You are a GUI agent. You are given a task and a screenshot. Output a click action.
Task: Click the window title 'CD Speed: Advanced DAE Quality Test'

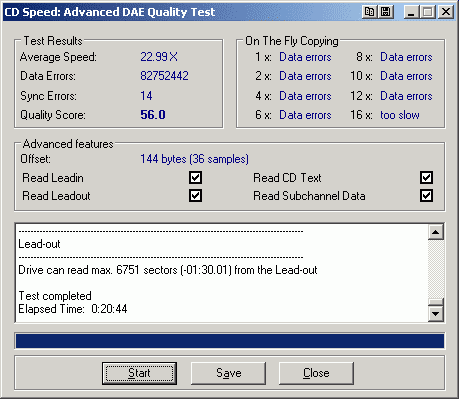point(109,12)
